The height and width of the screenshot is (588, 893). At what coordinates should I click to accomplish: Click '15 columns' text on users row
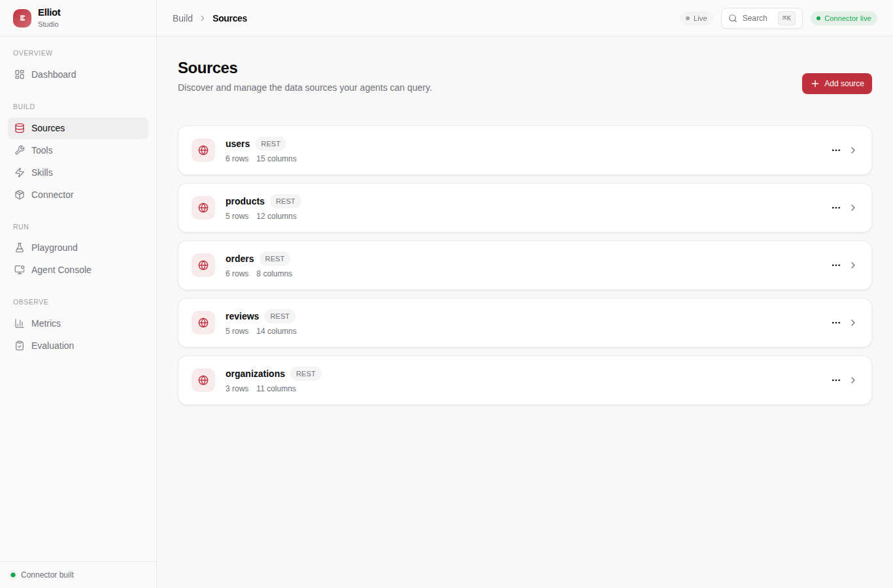pos(277,159)
